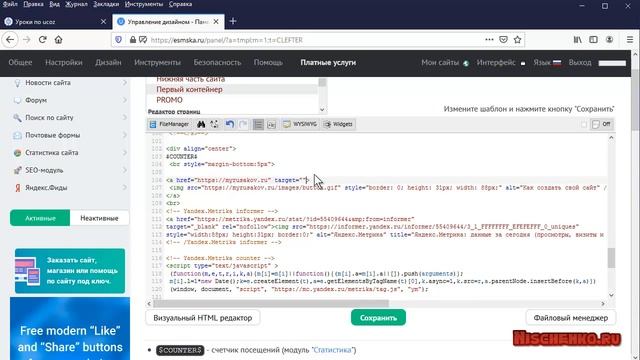Close the 'Уроки по ucoz' tab

click(103, 22)
